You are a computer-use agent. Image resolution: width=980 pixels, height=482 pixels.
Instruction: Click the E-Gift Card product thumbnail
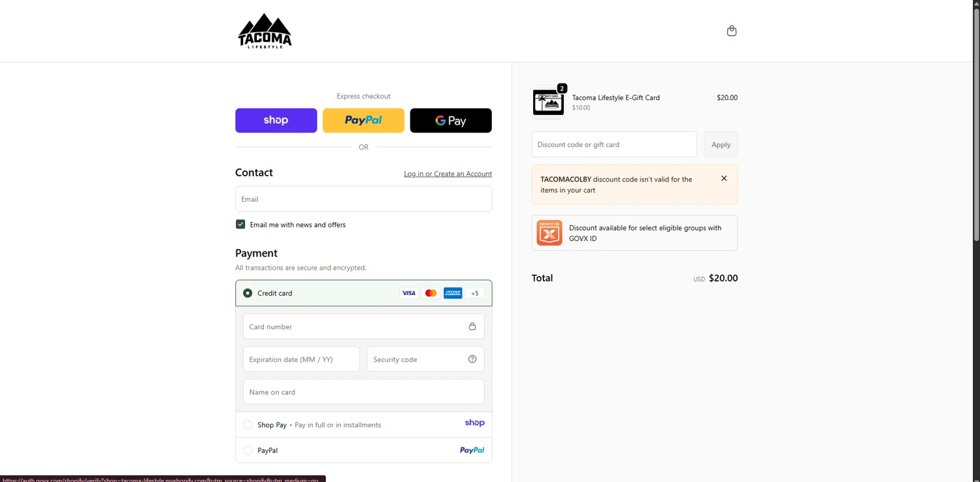coord(548,103)
